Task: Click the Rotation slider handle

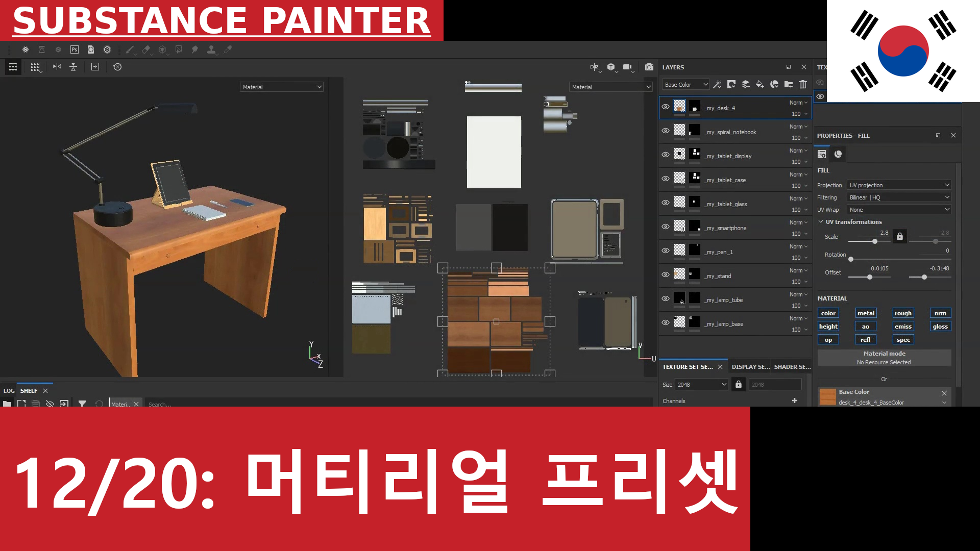Action: click(851, 259)
